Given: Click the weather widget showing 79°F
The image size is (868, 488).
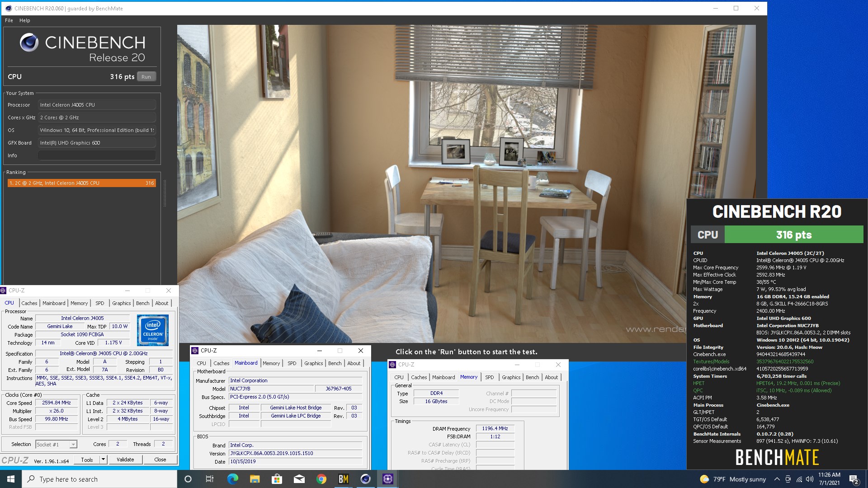Looking at the screenshot, I should tap(733, 479).
